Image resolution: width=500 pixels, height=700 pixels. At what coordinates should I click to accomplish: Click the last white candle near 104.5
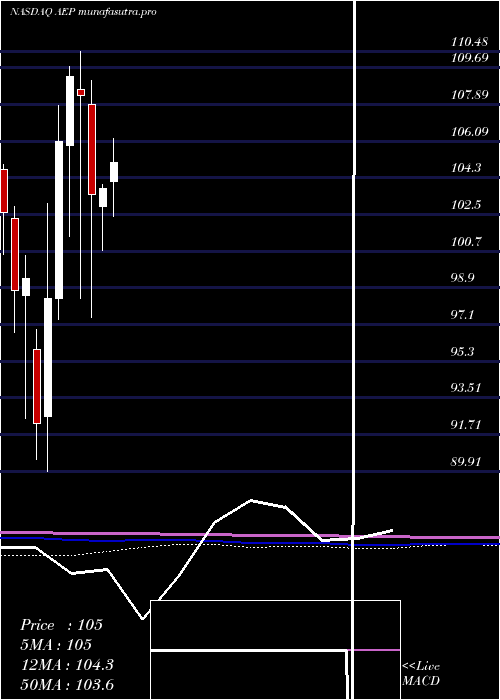click(x=114, y=172)
